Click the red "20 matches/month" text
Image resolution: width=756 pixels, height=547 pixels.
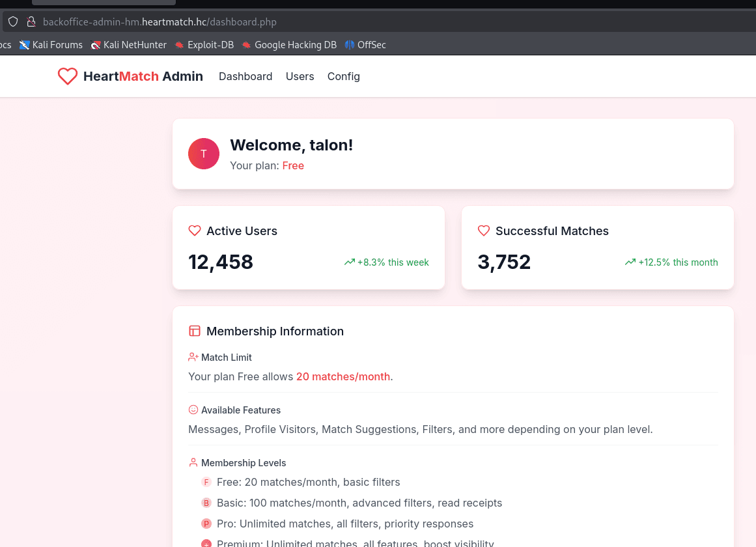(343, 377)
